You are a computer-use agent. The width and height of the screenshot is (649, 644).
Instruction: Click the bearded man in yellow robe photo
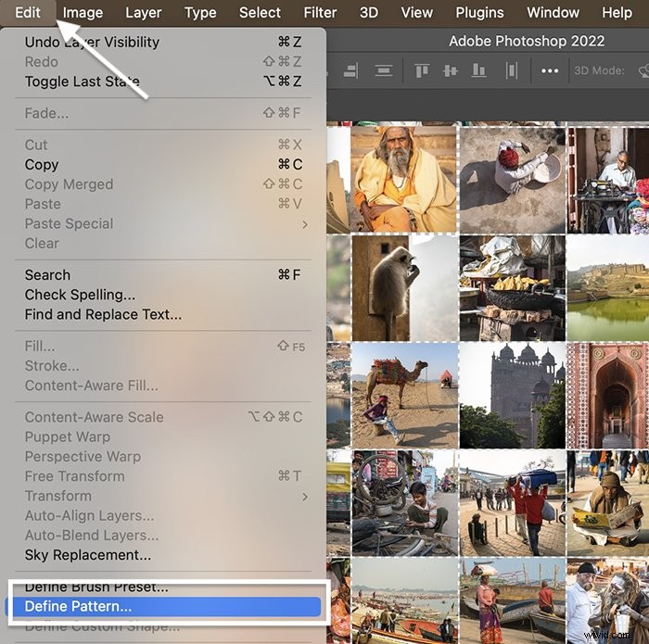point(403,179)
